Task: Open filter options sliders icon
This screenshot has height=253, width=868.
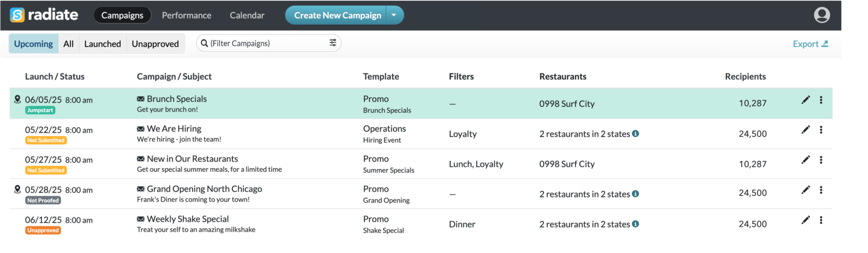Action: (x=333, y=43)
